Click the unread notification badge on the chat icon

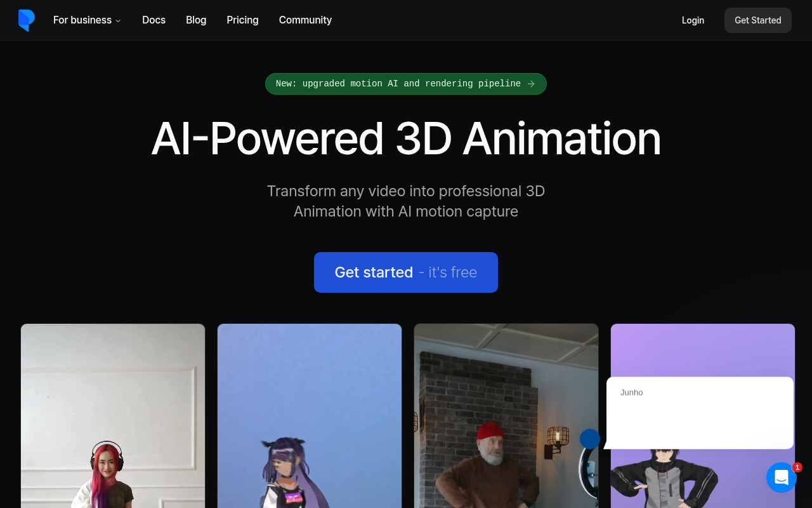coord(797,467)
